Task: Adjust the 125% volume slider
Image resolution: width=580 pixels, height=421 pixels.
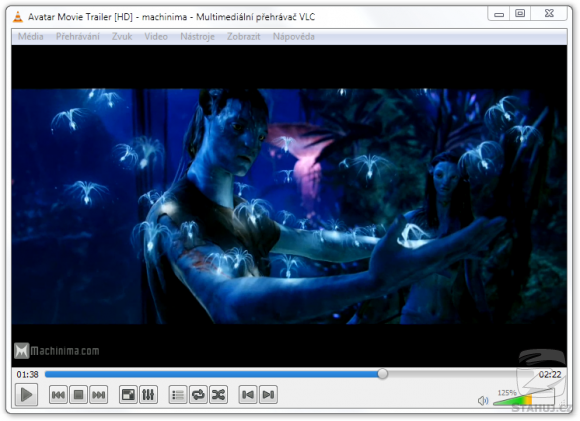Action: point(523,399)
